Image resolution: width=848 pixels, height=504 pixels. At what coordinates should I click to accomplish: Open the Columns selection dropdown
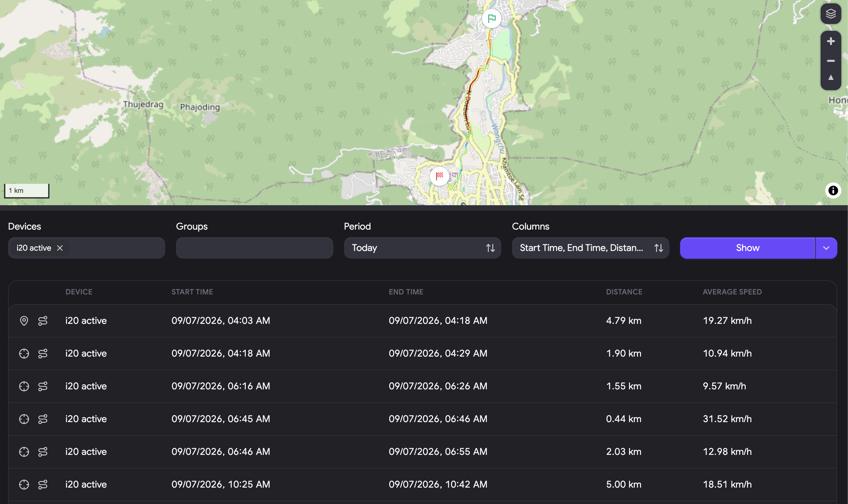click(590, 248)
